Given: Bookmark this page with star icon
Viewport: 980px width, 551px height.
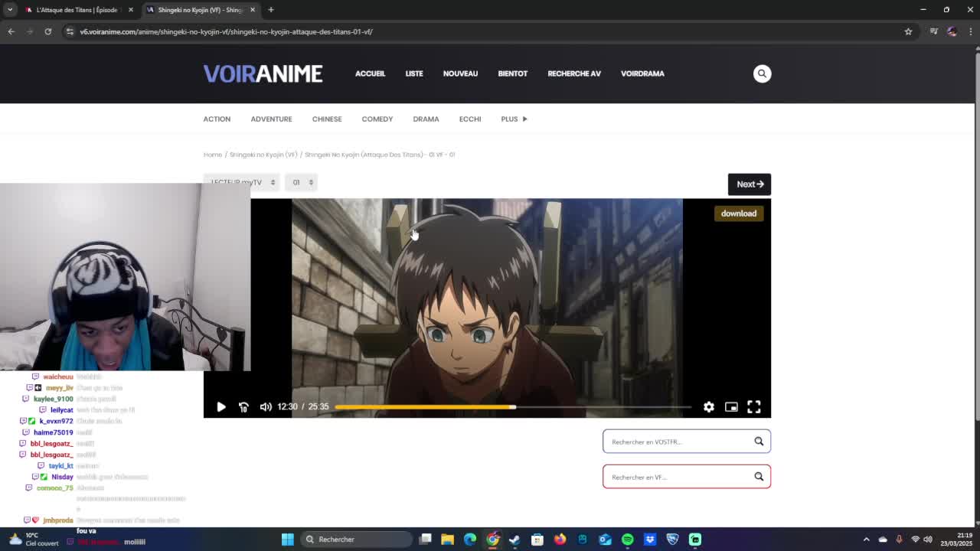Looking at the screenshot, I should pyautogui.click(x=908, y=31).
